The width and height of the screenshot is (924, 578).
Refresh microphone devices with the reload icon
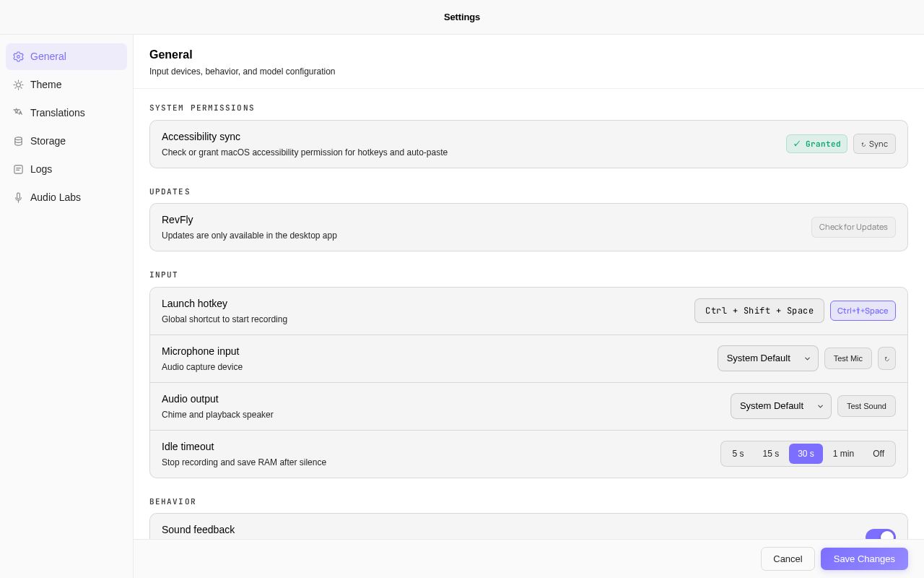(x=886, y=358)
